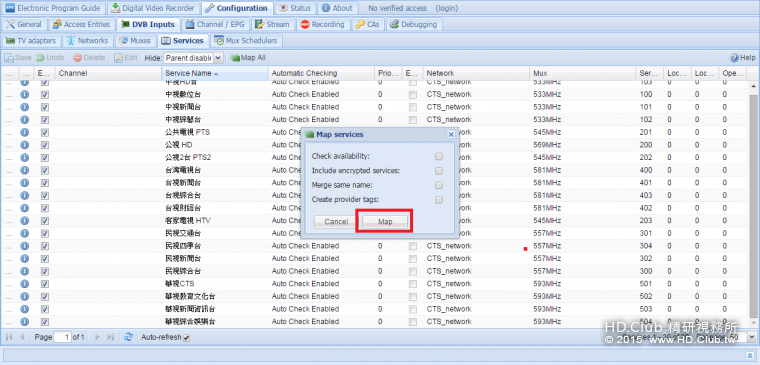Open the CAs tab
The height and width of the screenshot is (365, 760).
pyautogui.click(x=367, y=24)
